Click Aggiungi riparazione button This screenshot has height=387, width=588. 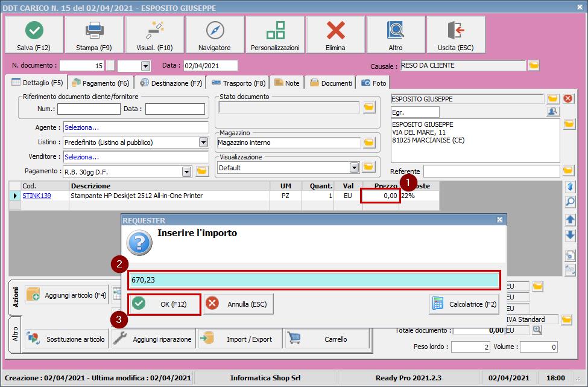point(154,339)
